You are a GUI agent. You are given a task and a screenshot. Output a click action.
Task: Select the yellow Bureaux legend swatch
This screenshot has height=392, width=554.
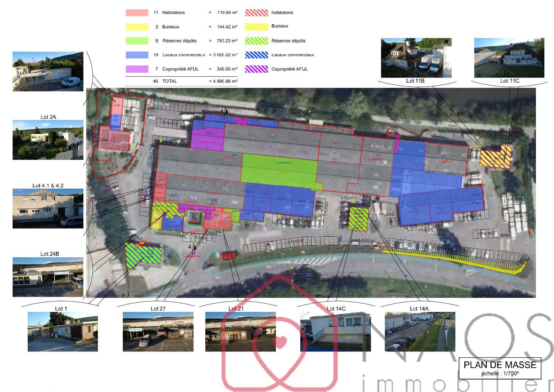[137, 27]
